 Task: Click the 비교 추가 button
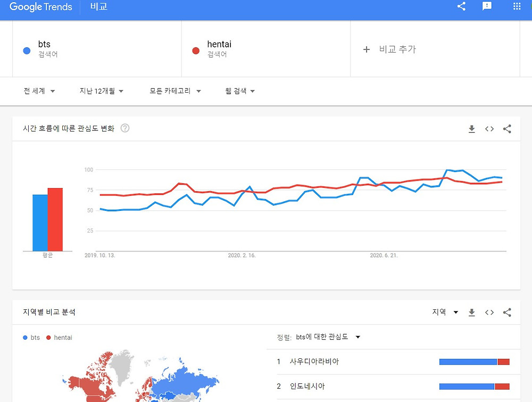(x=390, y=50)
